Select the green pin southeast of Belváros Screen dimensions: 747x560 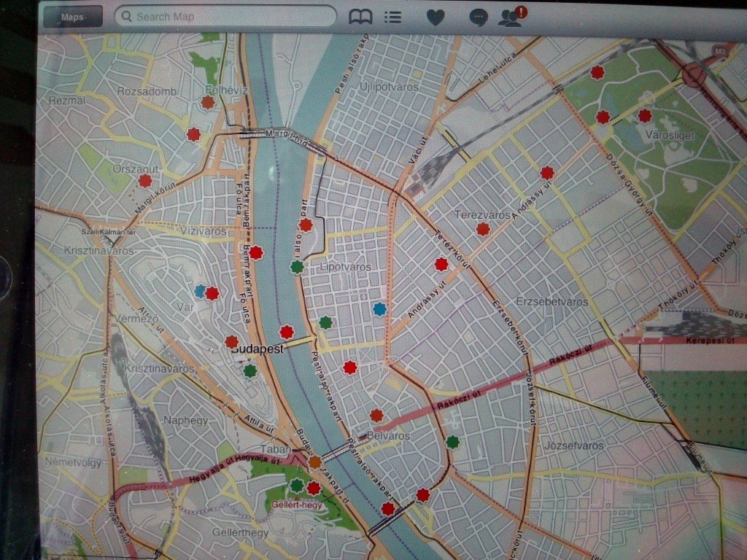(452, 442)
